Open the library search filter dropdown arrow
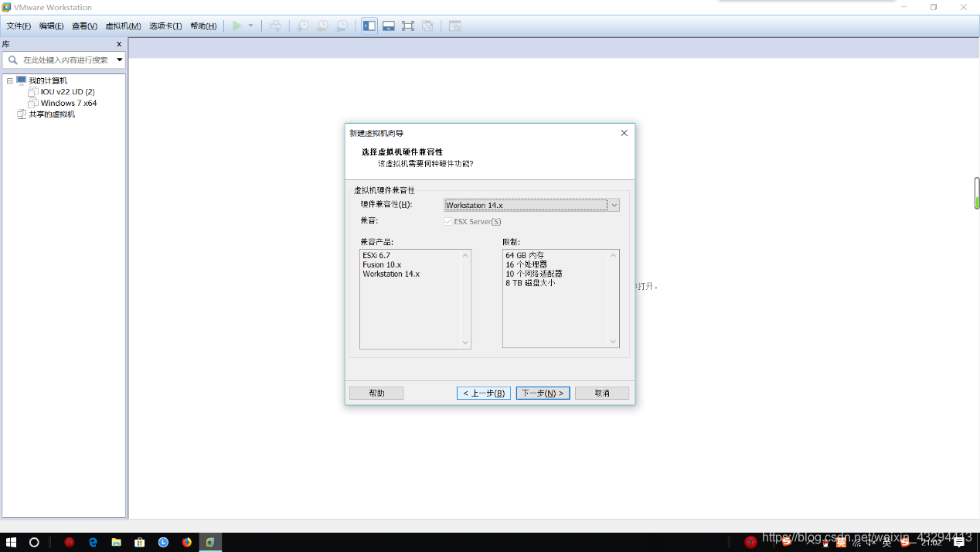 (120, 60)
